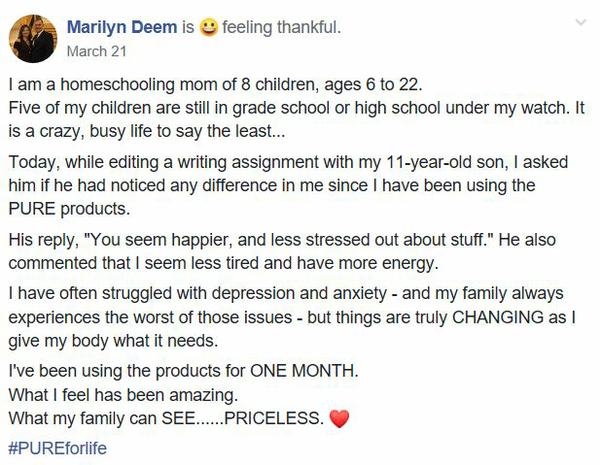Open the #PUREforlife hashtag link
The width and height of the screenshot is (600, 465).
(x=57, y=447)
